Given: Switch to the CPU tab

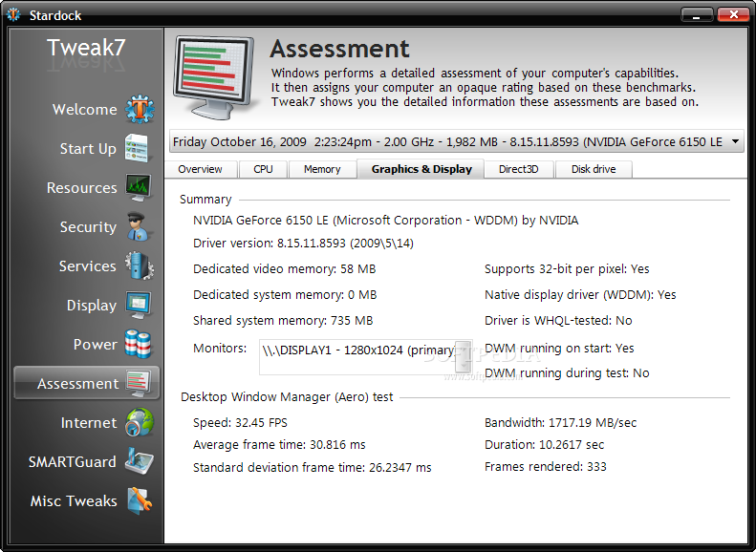Looking at the screenshot, I should click(x=263, y=169).
